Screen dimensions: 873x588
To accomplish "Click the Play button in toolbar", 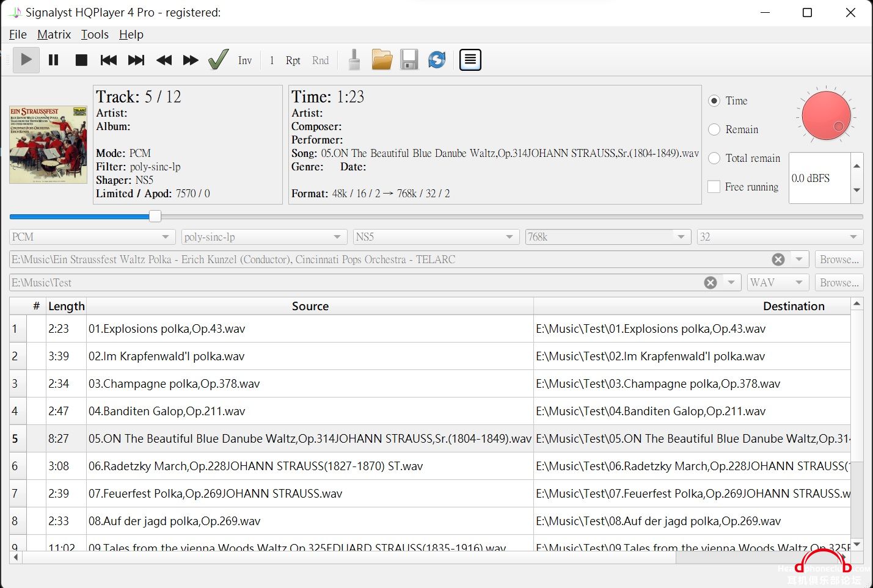I will (x=26, y=60).
